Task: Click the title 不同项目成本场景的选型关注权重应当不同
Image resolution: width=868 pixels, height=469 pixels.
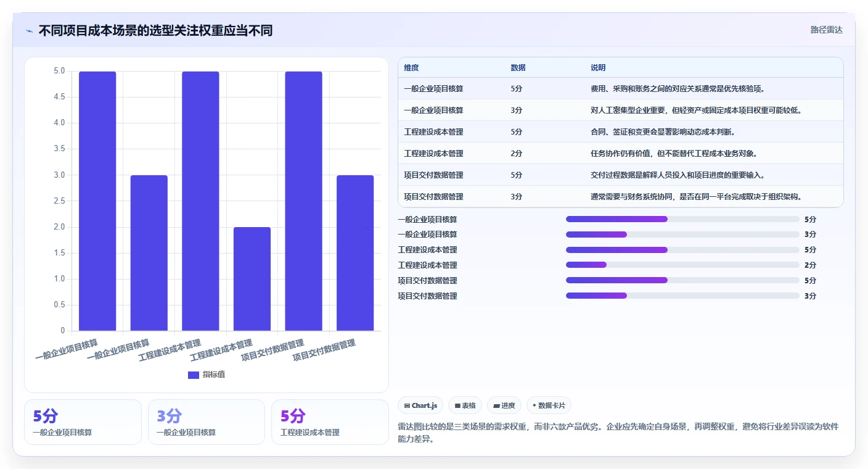Action: coord(155,30)
